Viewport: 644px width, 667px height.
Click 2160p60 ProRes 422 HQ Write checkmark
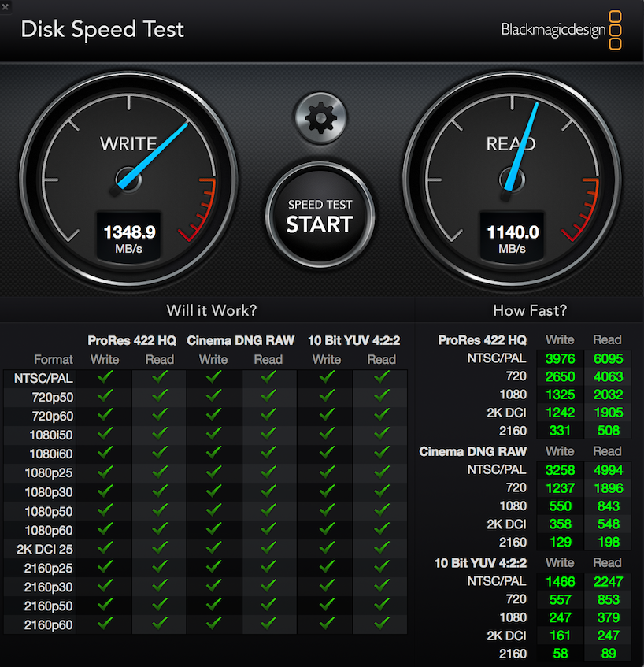point(105,624)
